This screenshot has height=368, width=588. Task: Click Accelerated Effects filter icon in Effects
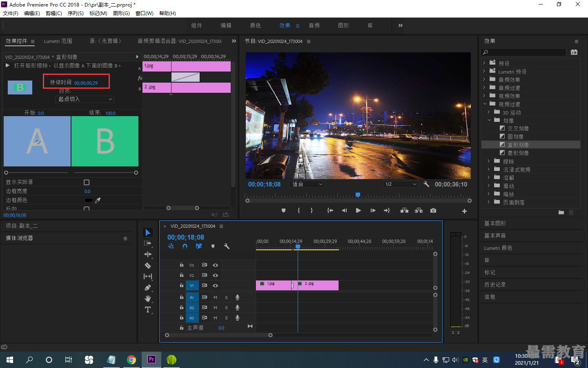pyautogui.click(x=574, y=52)
